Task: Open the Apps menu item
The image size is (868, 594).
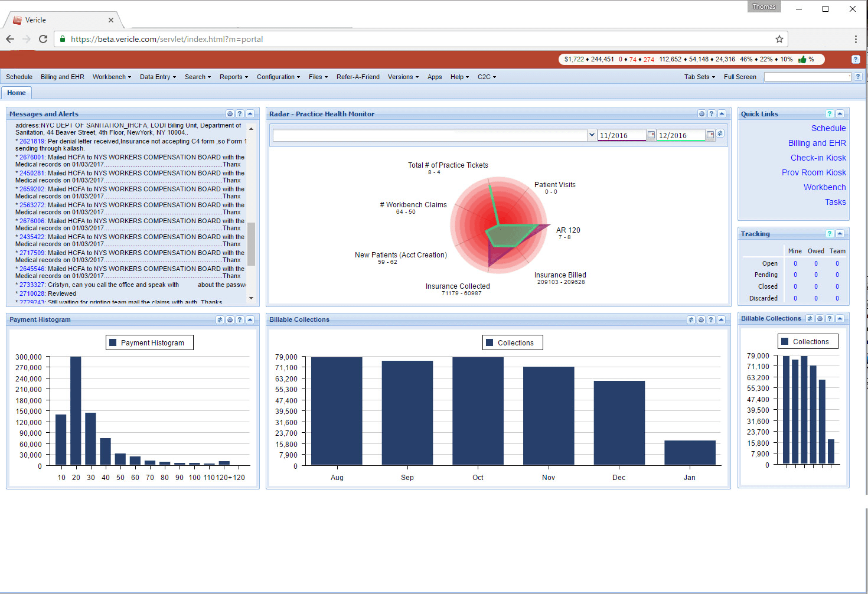Action: [x=435, y=77]
